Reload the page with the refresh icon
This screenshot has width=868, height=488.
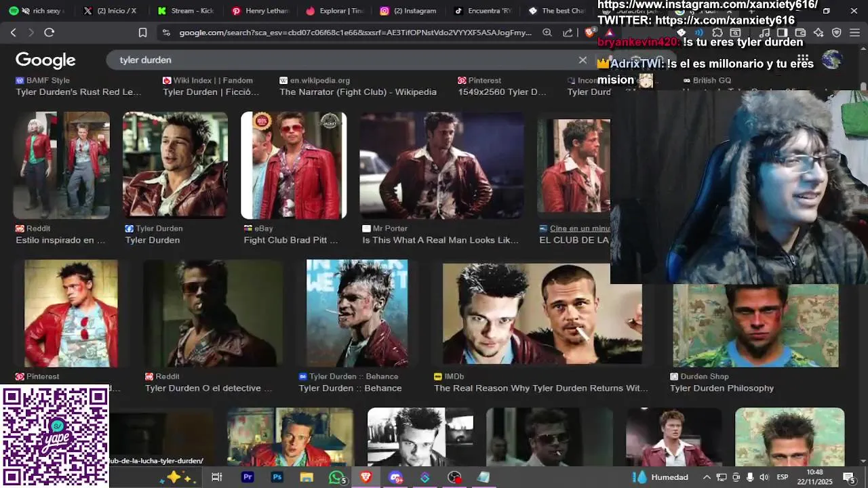point(49,33)
